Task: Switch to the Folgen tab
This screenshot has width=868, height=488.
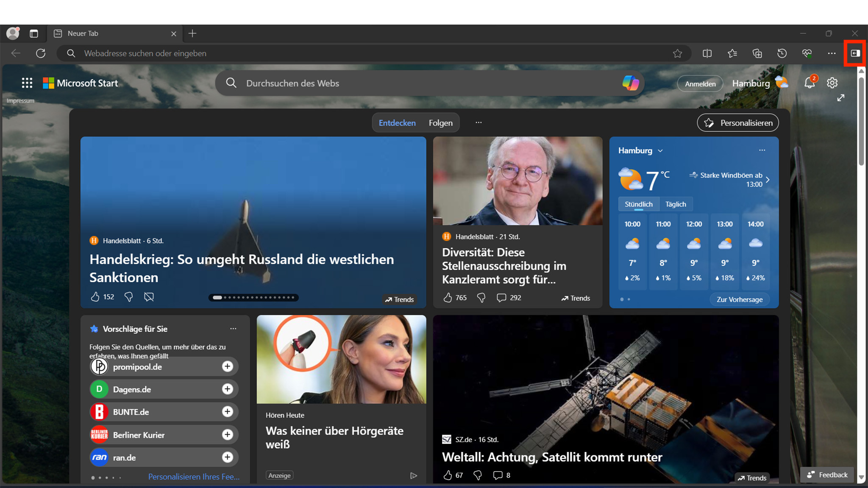Action: (440, 123)
